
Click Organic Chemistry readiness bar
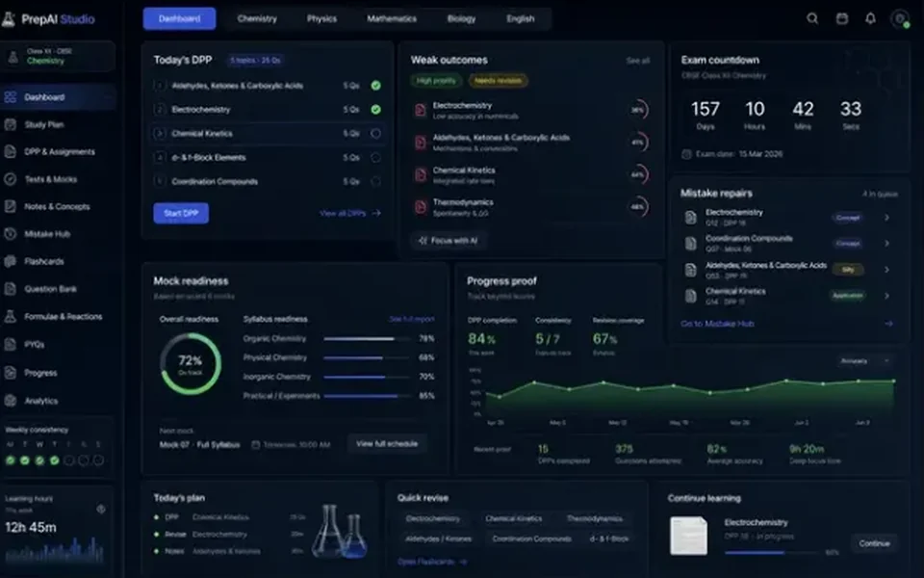tap(367, 338)
